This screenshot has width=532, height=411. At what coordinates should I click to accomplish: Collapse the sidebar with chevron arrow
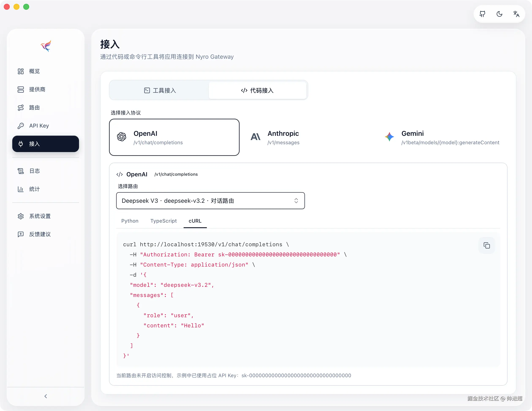[x=46, y=396]
